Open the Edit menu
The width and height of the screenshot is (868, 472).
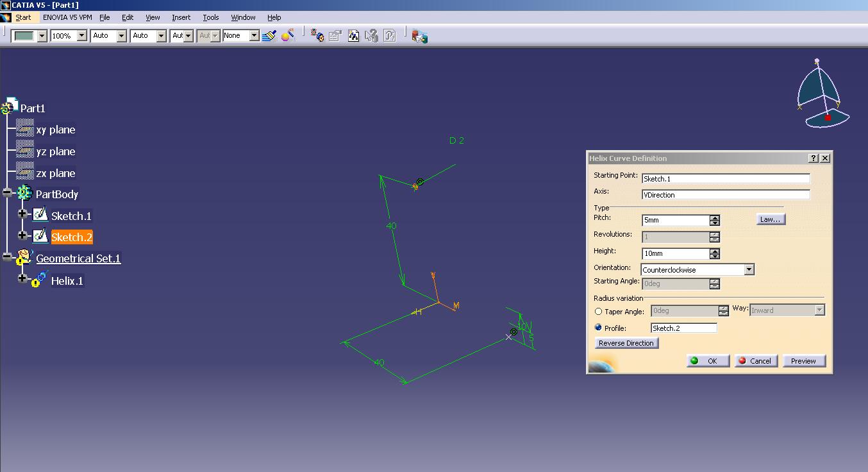pos(128,17)
